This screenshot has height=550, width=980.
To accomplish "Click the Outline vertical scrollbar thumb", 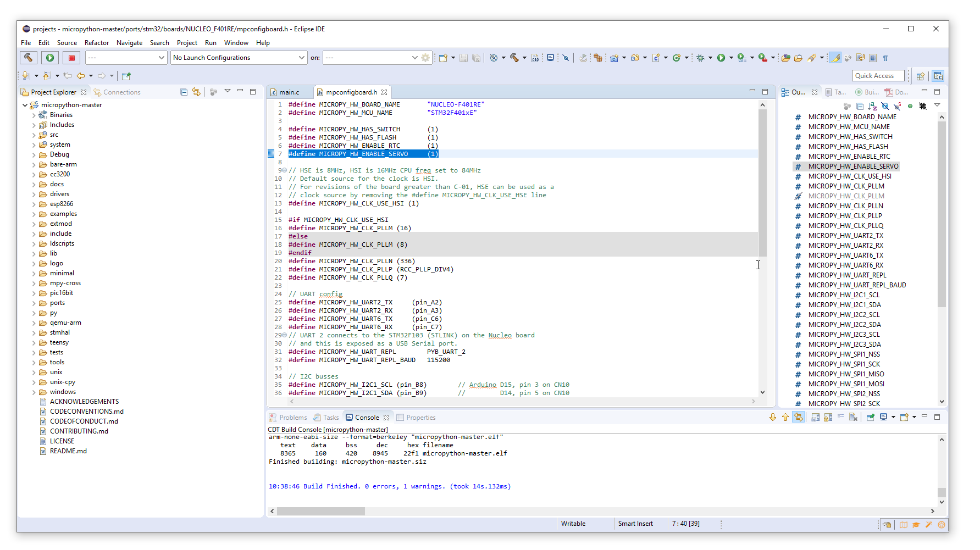I will click(x=942, y=214).
